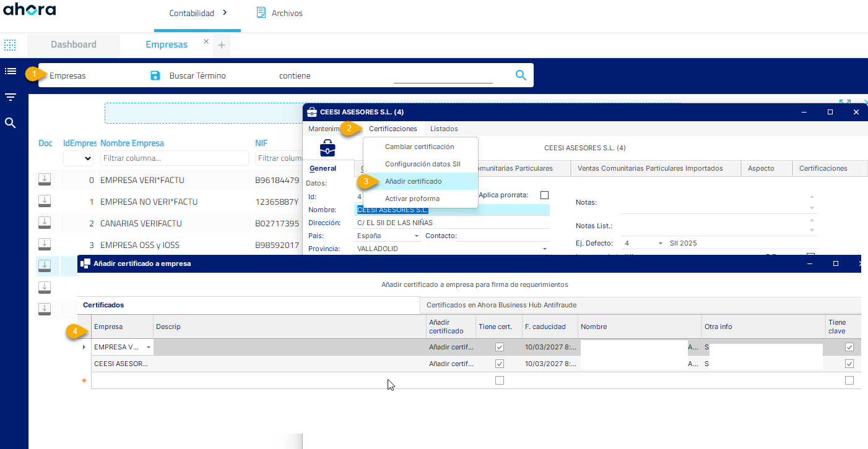Click Notas field down arrow
868x449 pixels.
812,208
